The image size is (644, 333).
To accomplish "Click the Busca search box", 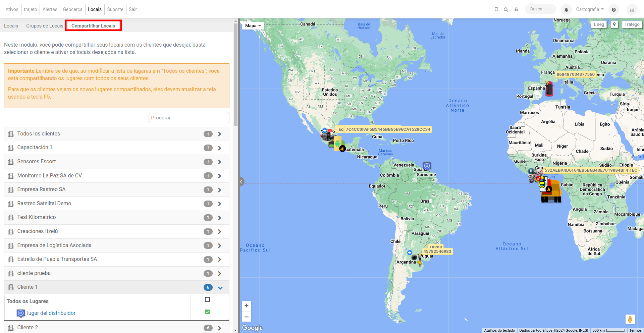I will coord(540,9).
